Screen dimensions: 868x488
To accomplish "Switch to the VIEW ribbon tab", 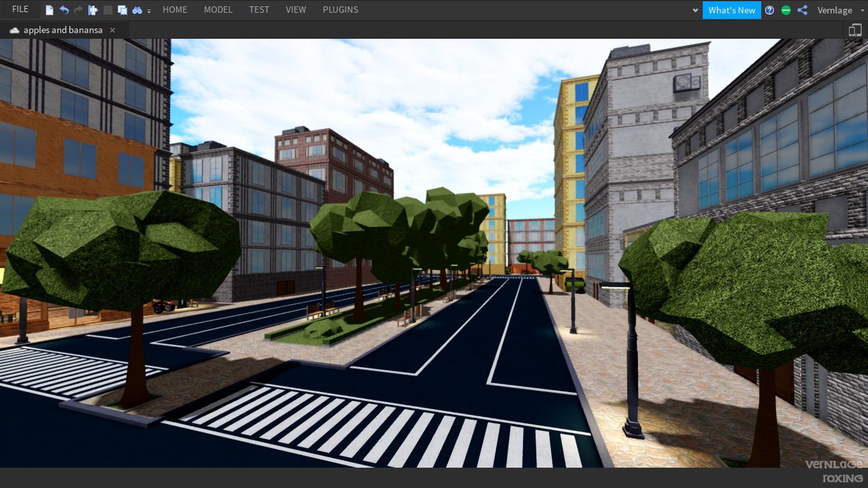I will [x=296, y=10].
